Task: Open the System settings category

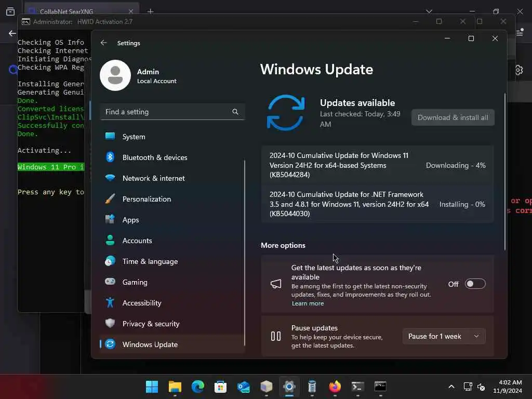Action: (172, 137)
